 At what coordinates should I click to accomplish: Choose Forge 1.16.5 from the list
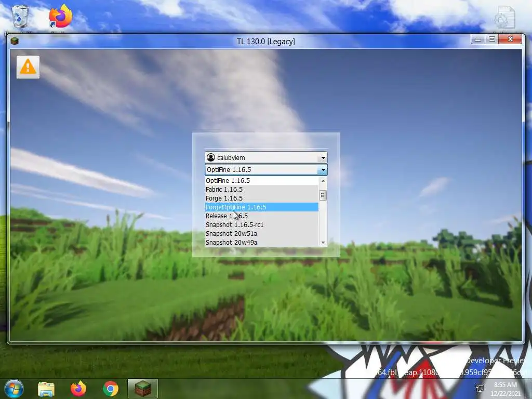tap(262, 198)
